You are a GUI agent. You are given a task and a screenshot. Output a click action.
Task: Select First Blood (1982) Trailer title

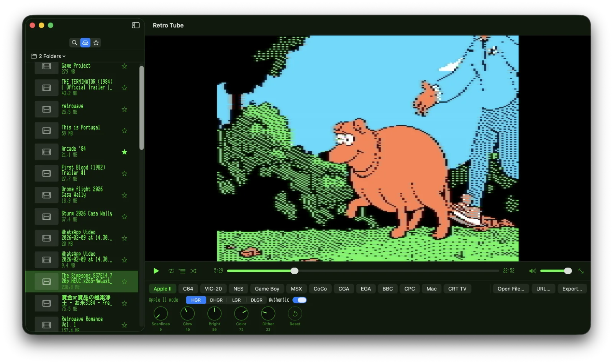pyautogui.click(x=83, y=170)
